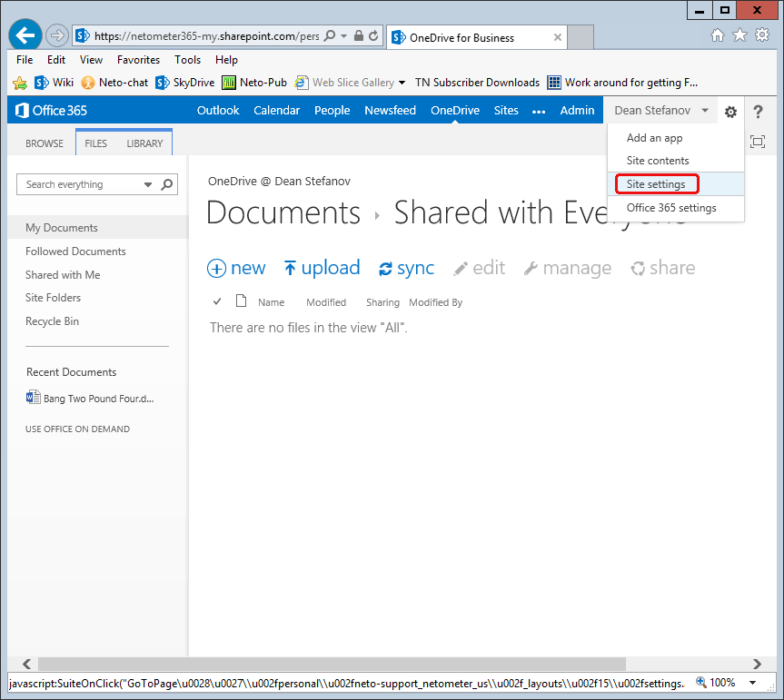The image size is (784, 700).
Task: Open the Wiki favorites bookmark
Action: point(54,83)
